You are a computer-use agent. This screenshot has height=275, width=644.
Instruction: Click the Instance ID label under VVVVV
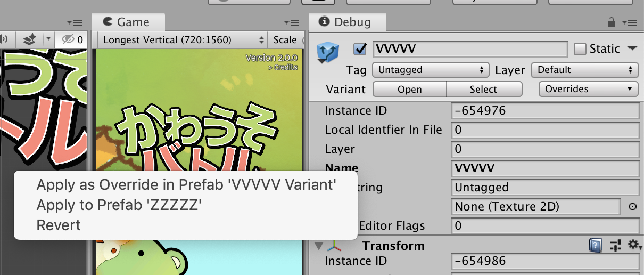(x=356, y=111)
